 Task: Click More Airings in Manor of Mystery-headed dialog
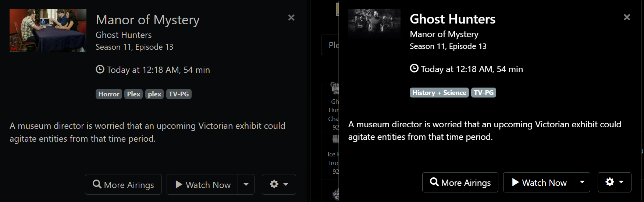123,184
